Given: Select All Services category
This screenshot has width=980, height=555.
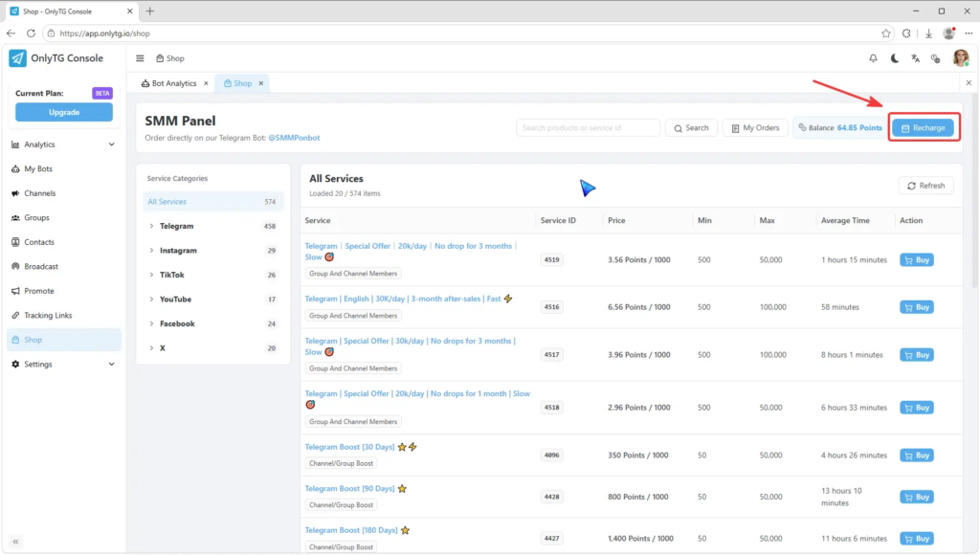Looking at the screenshot, I should [x=213, y=201].
